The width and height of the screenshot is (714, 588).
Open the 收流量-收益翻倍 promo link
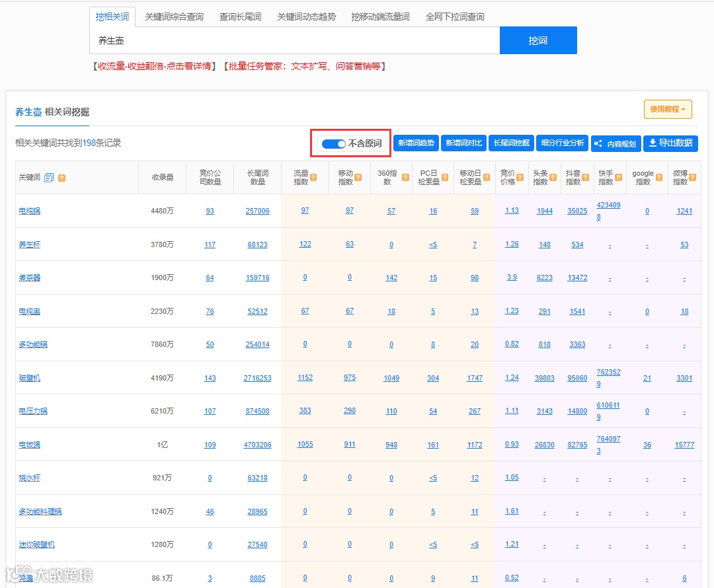[154, 67]
